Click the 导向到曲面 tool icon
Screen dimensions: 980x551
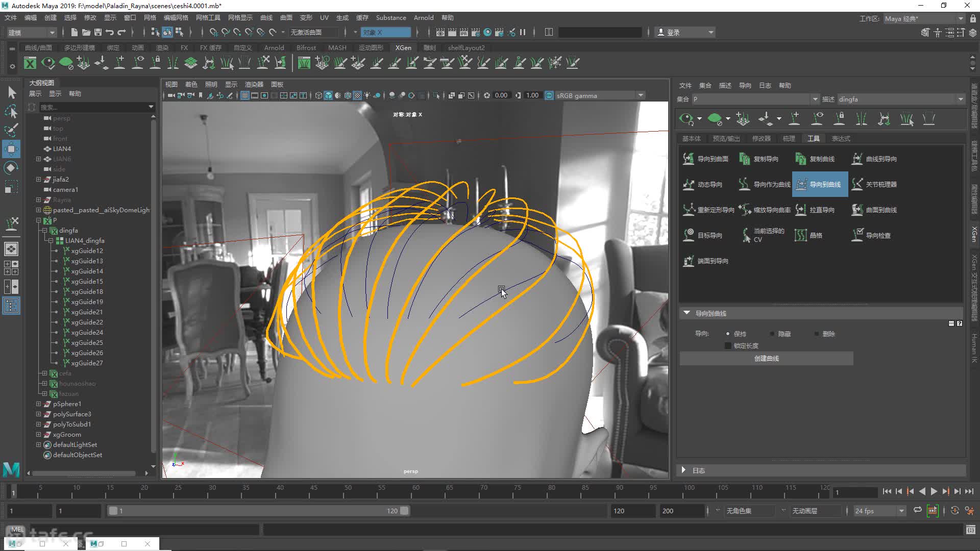click(689, 159)
